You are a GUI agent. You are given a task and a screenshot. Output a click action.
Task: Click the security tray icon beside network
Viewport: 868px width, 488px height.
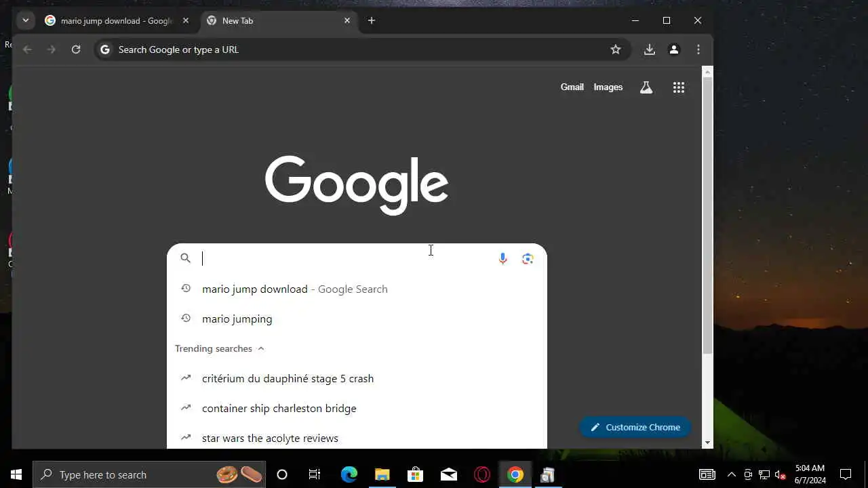[748, 474]
